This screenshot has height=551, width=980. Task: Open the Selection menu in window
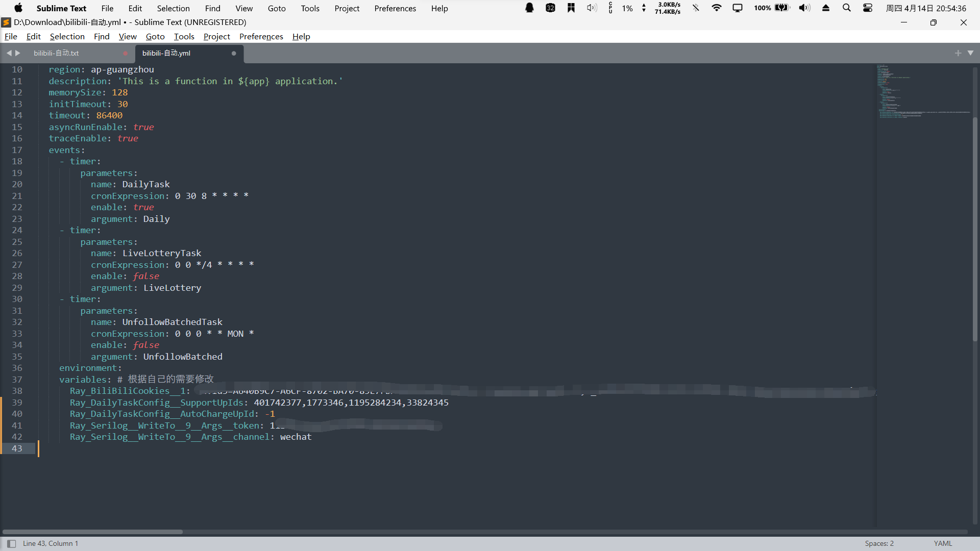coord(67,36)
